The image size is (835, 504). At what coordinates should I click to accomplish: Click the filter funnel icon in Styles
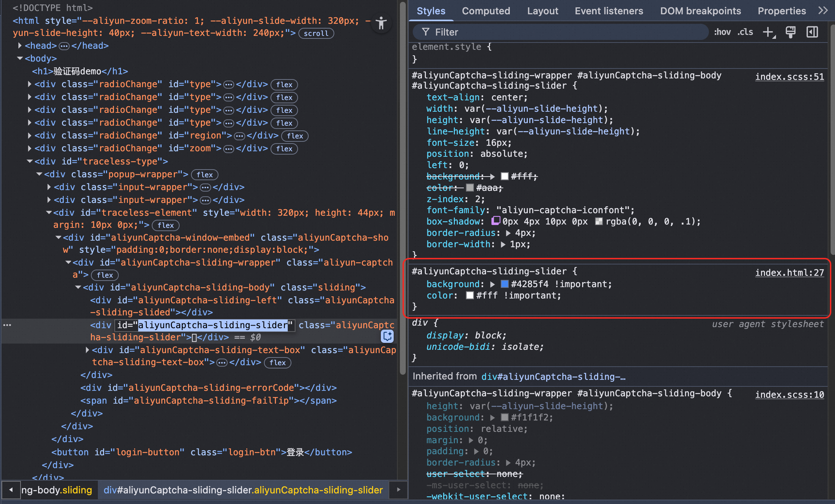(x=425, y=32)
